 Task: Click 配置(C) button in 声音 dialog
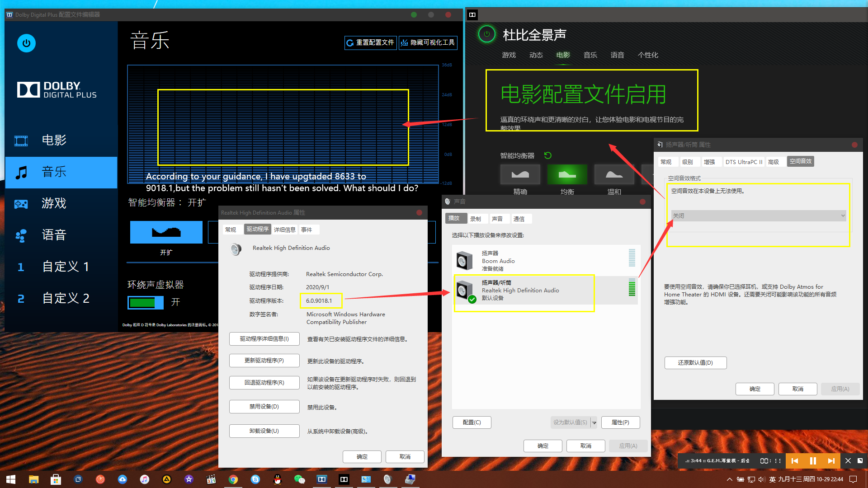[x=472, y=422]
